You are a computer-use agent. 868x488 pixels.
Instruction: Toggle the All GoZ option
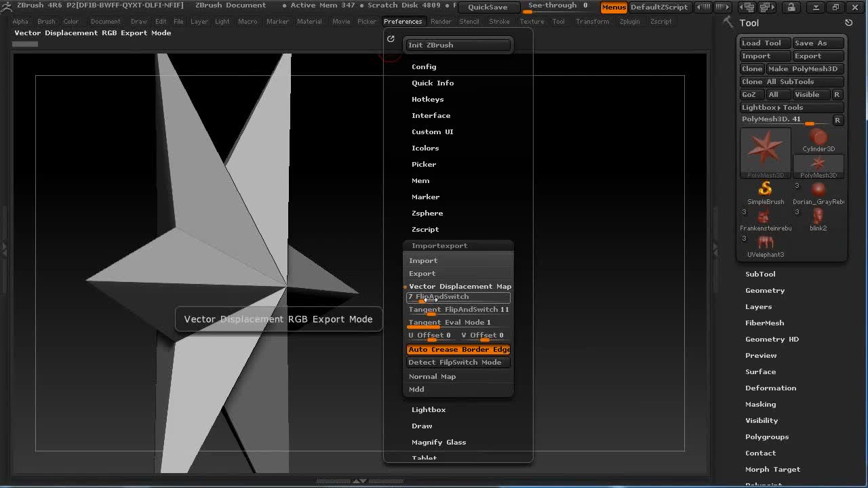point(777,94)
